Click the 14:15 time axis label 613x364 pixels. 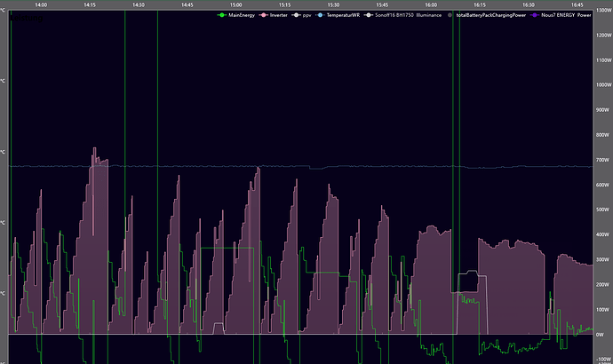(x=90, y=5)
